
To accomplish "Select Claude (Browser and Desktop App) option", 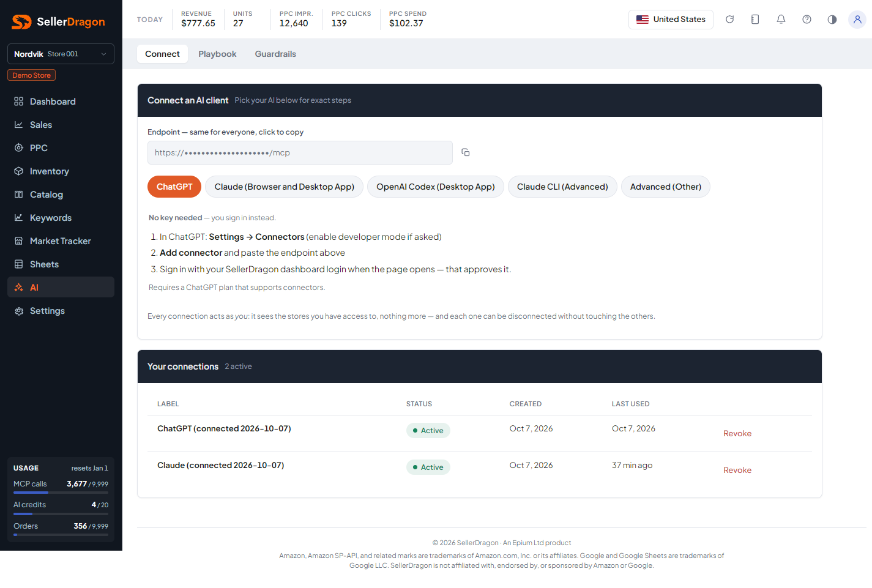I will click(x=285, y=187).
